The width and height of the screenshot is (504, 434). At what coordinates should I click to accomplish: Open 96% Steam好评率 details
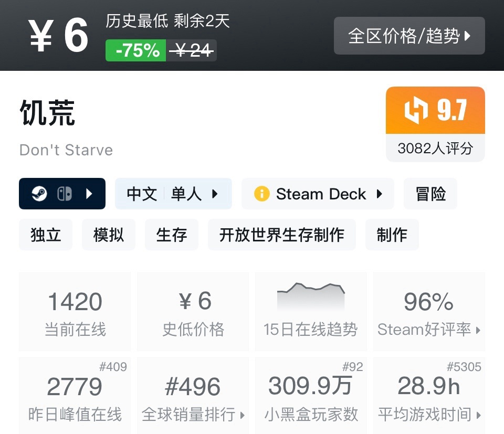tap(429, 312)
